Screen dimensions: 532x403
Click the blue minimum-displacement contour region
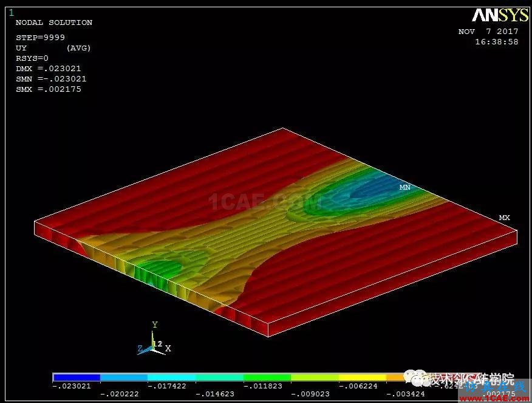[x=380, y=188]
